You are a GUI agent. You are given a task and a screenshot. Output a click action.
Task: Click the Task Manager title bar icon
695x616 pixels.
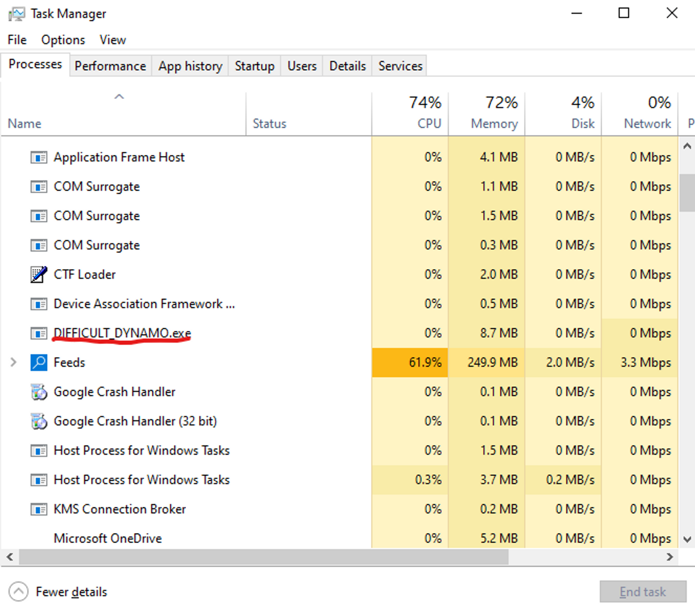click(16, 14)
